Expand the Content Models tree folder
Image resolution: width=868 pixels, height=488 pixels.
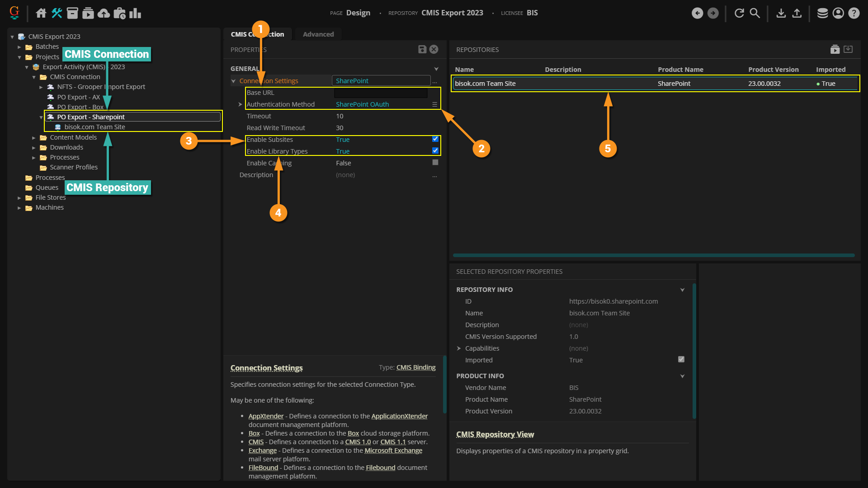click(34, 138)
